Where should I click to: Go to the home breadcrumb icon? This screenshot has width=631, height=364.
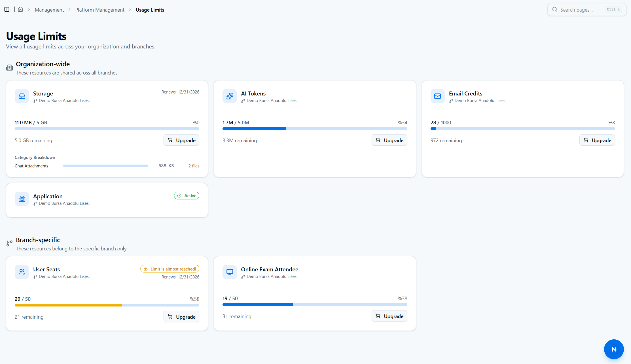click(20, 9)
